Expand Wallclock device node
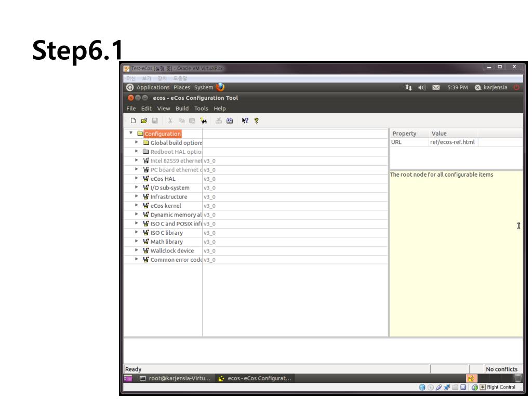 137,250
